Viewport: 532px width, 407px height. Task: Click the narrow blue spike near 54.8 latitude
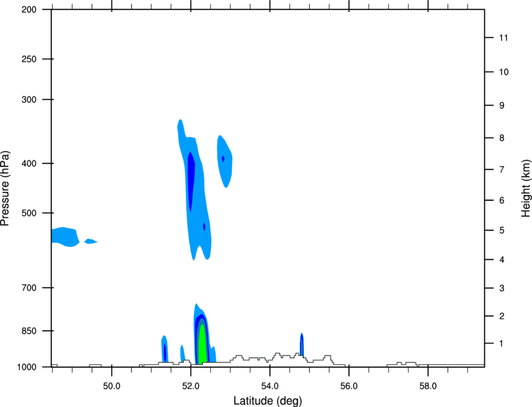click(302, 345)
